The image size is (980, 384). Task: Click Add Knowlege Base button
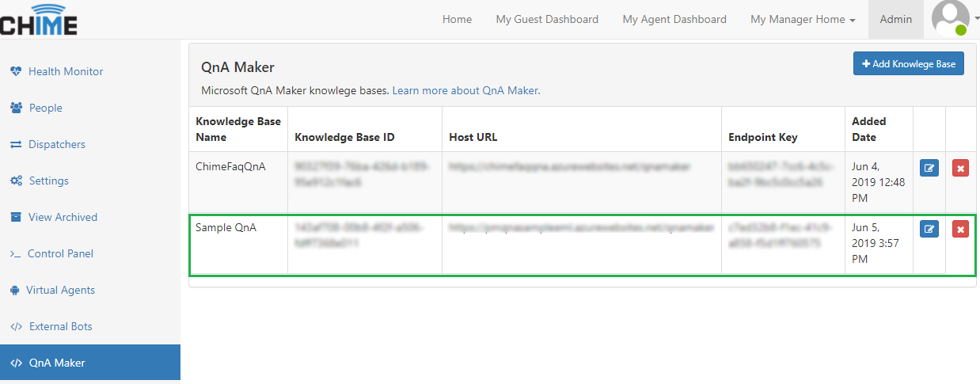(x=909, y=64)
